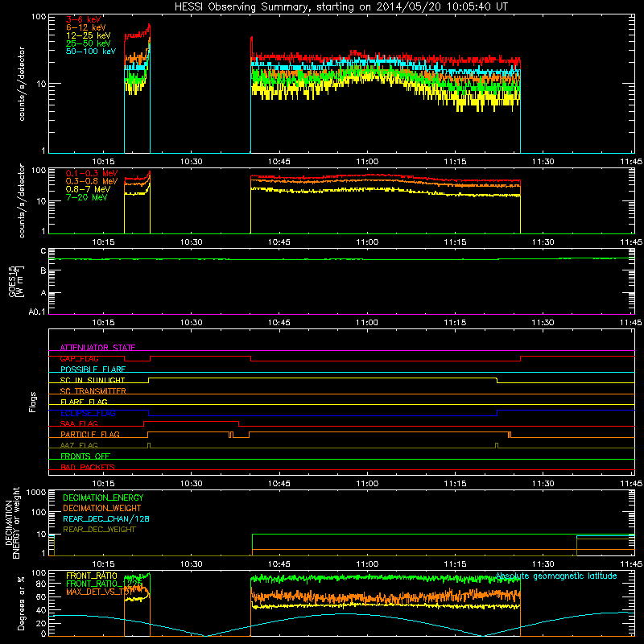The width and height of the screenshot is (644, 644).
Task: Click the Degrees or % axis label
Action: pyautogui.click(x=21, y=603)
